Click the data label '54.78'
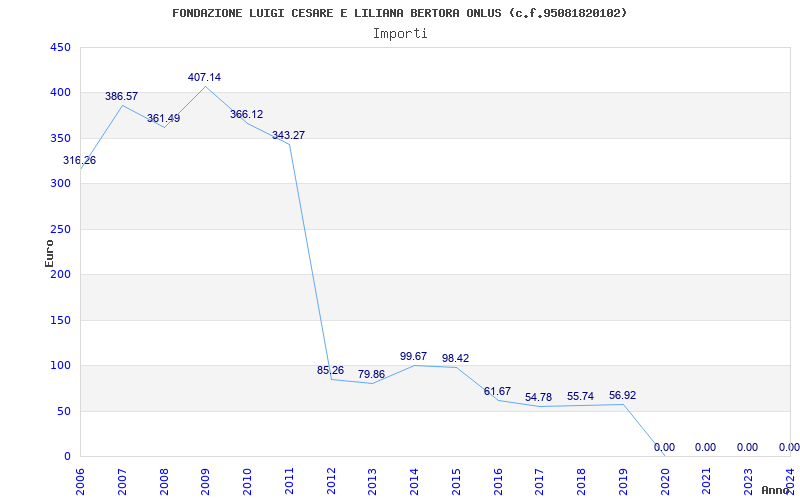The image size is (800, 500). [x=538, y=397]
